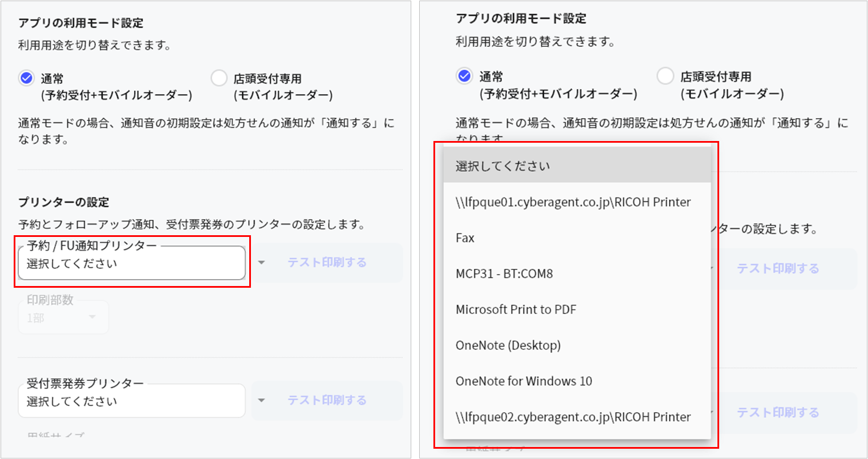This screenshot has height=459, width=868.
Task: Open the 受付票発券プリンター select field
Action: [131, 401]
